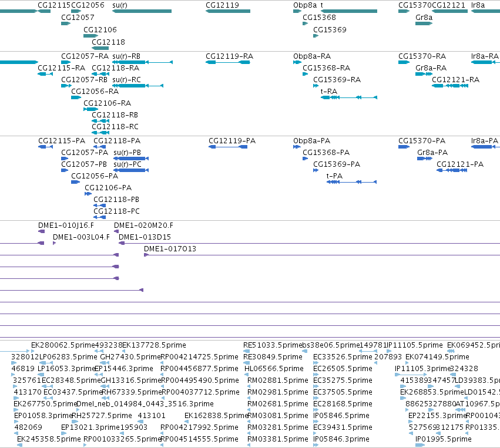This screenshot has width=500, height=448.
Task: Click the Obp8a-RA transcript label
Action: [x=312, y=56]
